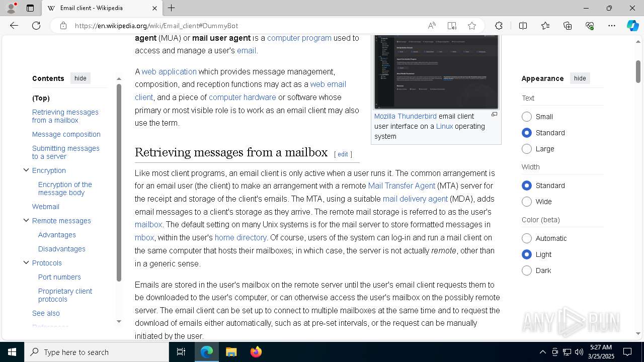This screenshot has height=362, width=644.
Task: Open File Explorer from taskbar
Action: point(231,352)
